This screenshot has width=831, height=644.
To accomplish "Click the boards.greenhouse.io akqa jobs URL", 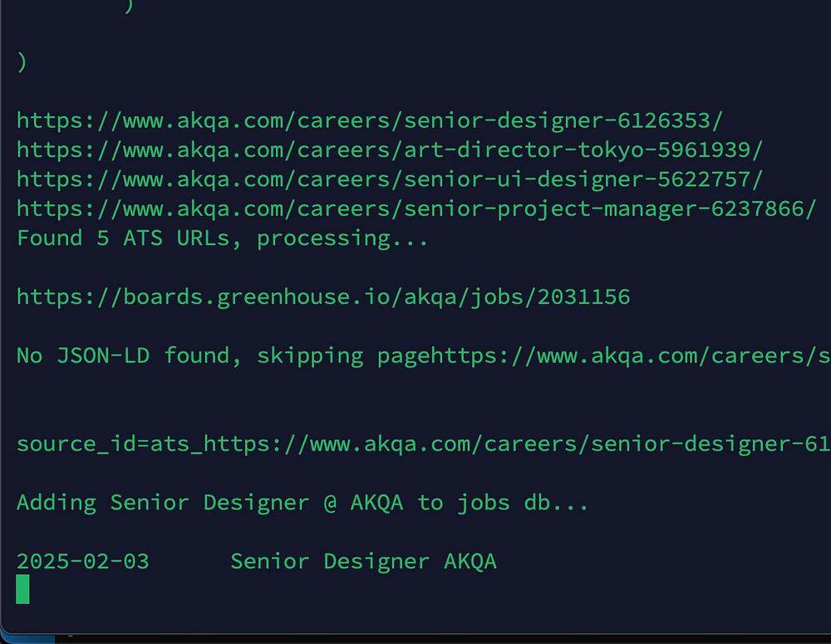I will (274, 297).
